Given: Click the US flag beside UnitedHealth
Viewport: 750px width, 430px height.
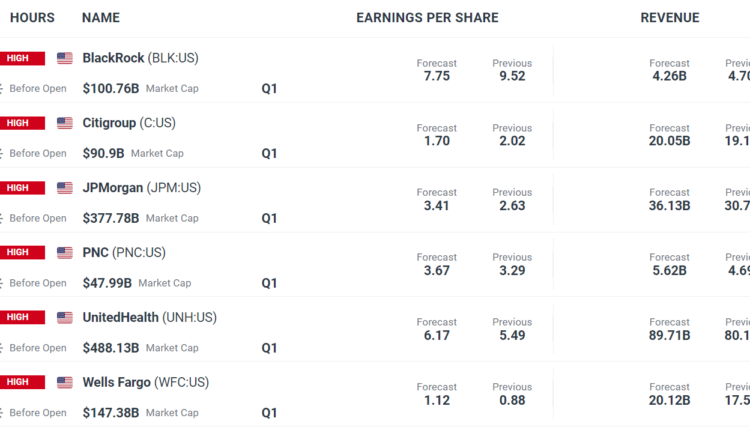Looking at the screenshot, I should [x=65, y=318].
